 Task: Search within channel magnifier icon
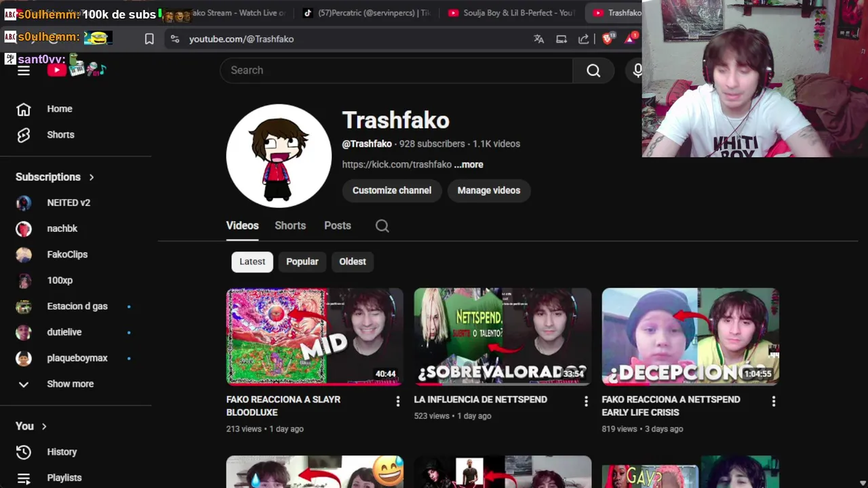382,226
